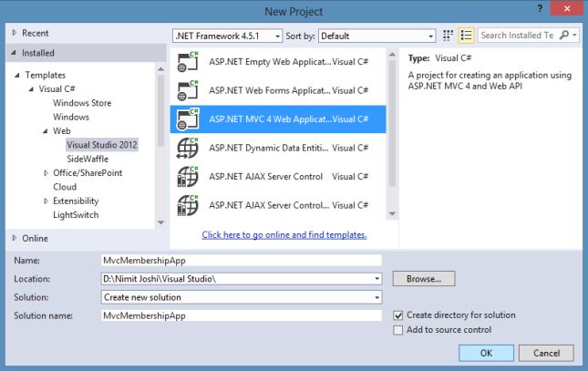Collapse the Templates tree node
The image size is (588, 371).
17,75
